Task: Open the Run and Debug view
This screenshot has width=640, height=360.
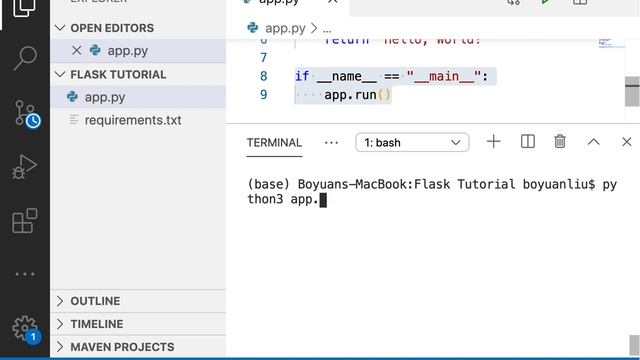Action: click(x=24, y=167)
